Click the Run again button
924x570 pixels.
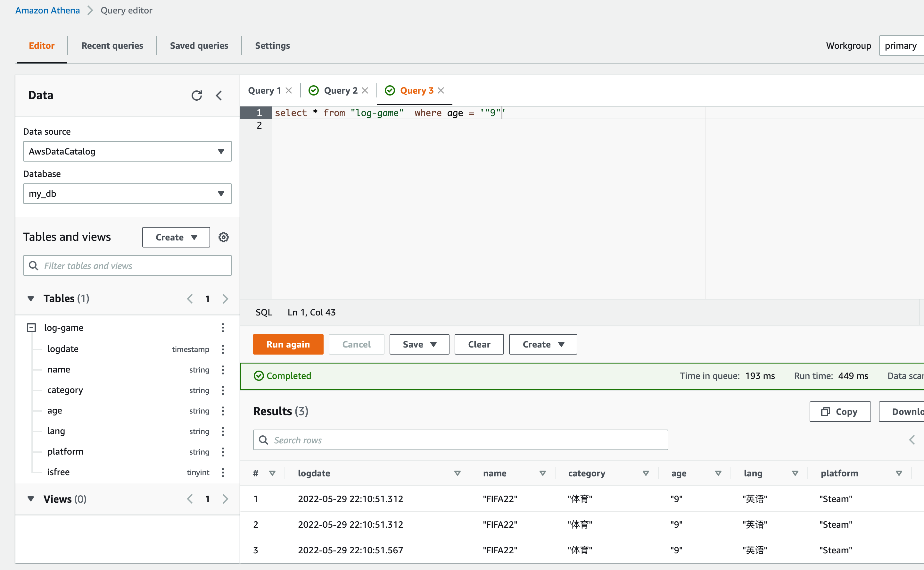[x=288, y=344]
